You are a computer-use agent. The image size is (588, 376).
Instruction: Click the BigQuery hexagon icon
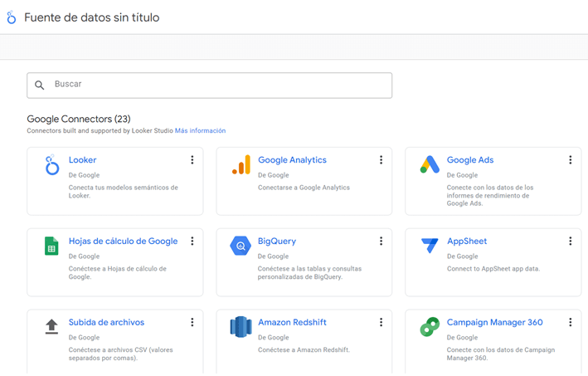[x=241, y=246]
